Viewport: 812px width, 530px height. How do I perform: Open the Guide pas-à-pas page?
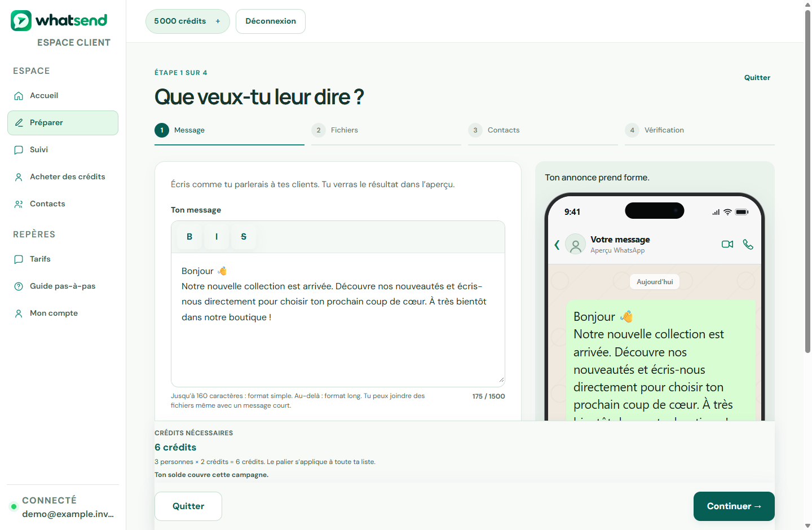click(x=63, y=286)
